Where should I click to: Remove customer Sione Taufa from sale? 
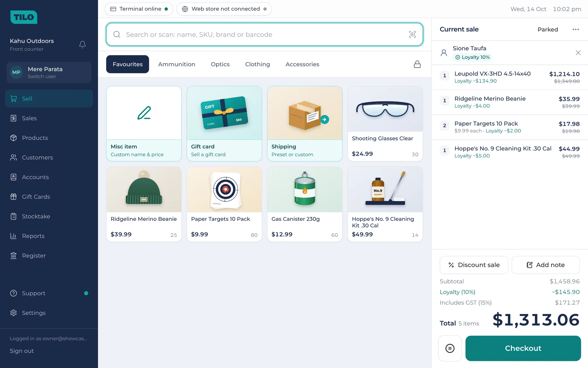click(578, 53)
